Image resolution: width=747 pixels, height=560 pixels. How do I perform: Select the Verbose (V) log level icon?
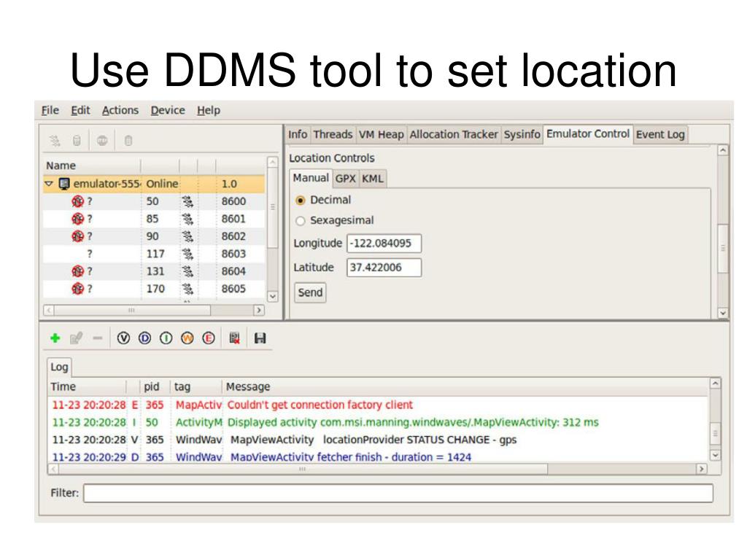[123, 338]
